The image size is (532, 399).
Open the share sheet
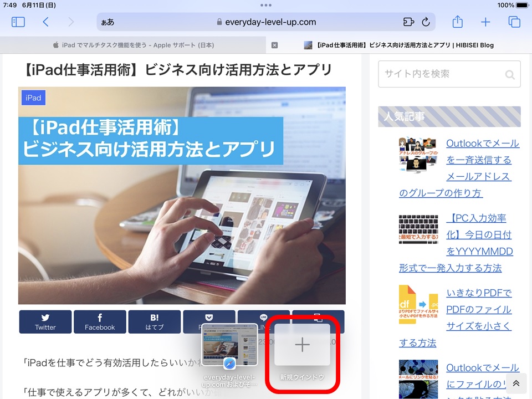(x=457, y=22)
